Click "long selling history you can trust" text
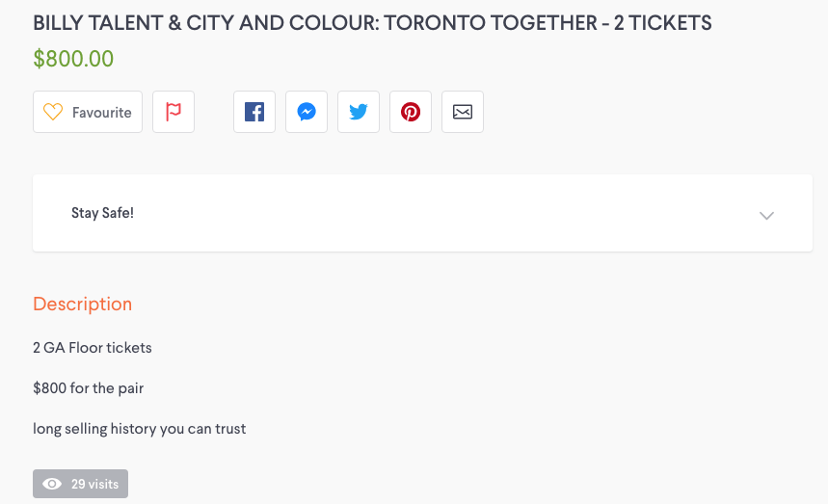The image size is (828, 504). pos(140,429)
